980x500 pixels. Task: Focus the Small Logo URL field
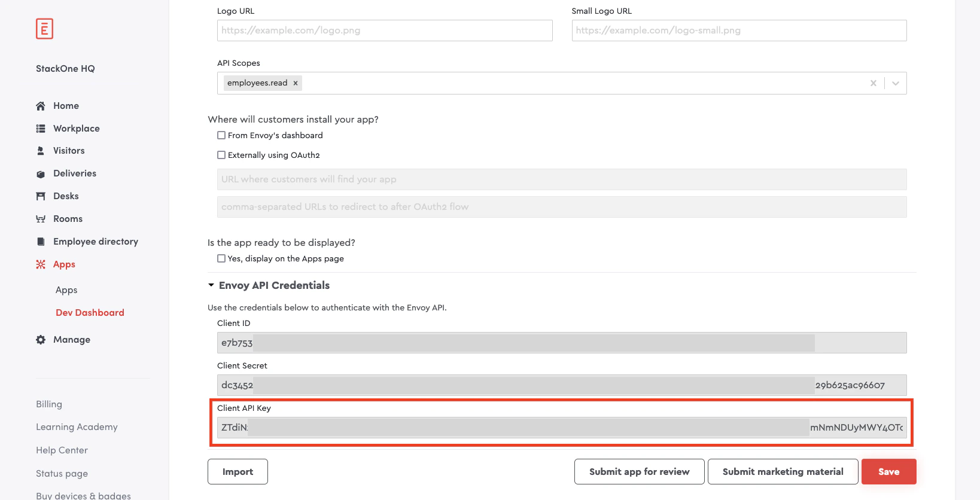[x=739, y=31]
